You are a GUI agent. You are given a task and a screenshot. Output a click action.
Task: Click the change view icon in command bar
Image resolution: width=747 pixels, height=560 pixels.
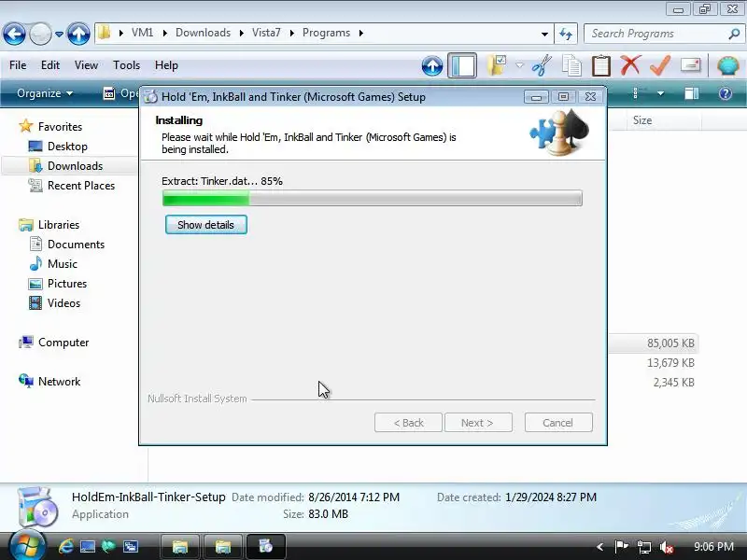pyautogui.click(x=637, y=93)
